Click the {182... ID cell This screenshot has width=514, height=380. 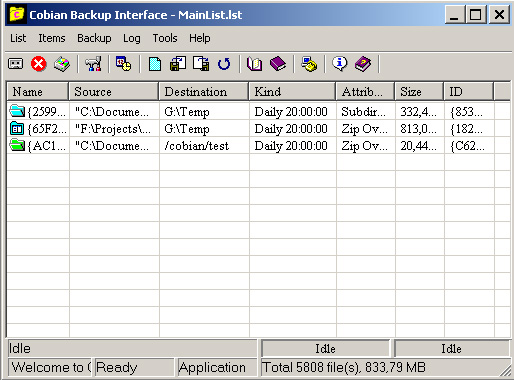click(466, 129)
